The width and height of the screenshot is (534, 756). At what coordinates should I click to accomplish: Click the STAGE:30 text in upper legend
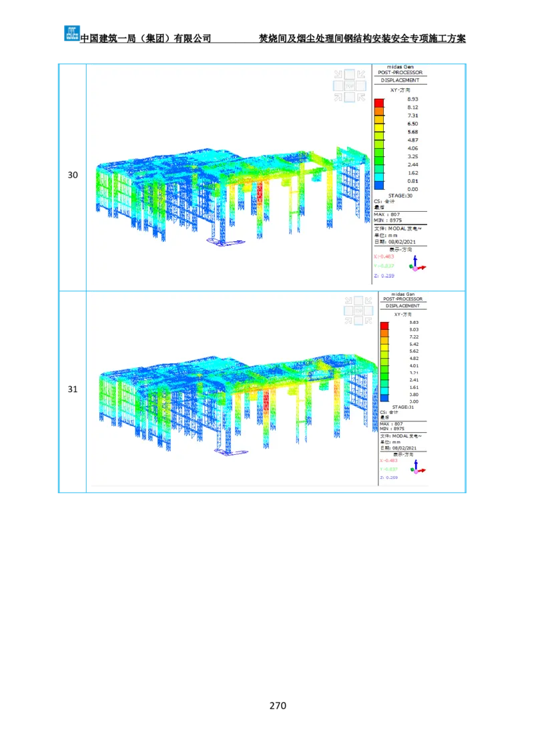point(400,196)
